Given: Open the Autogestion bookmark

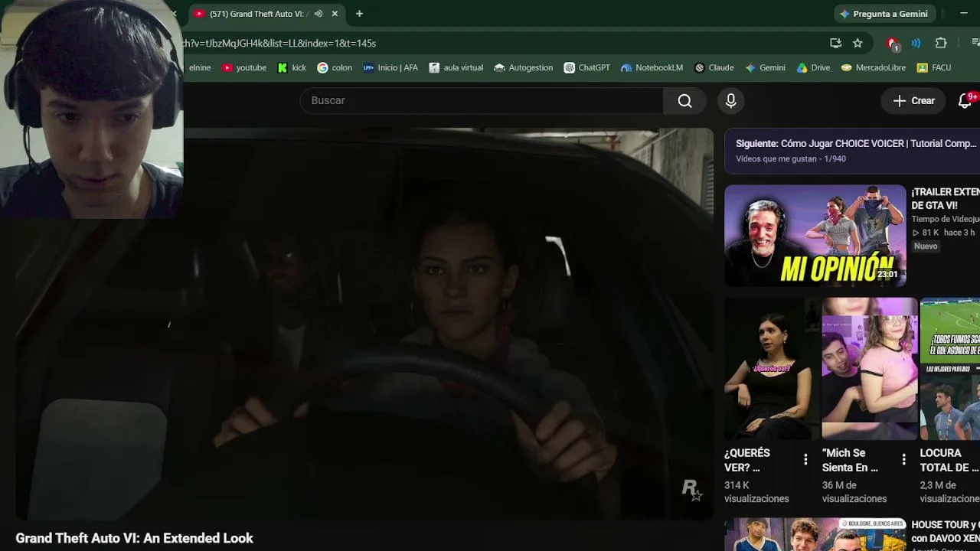Looking at the screenshot, I should (x=523, y=67).
